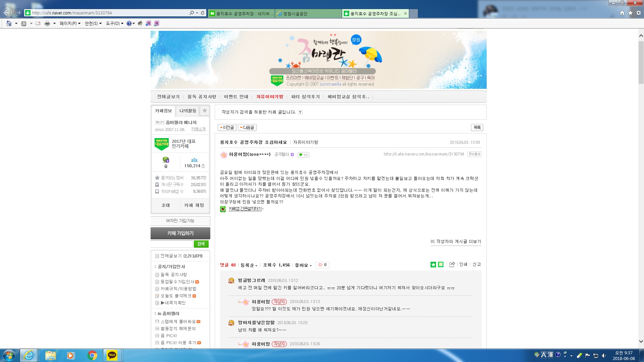Screen dimensions: 644x362
Task: Click the 카페 가입하기 button
Action: pos(180,233)
